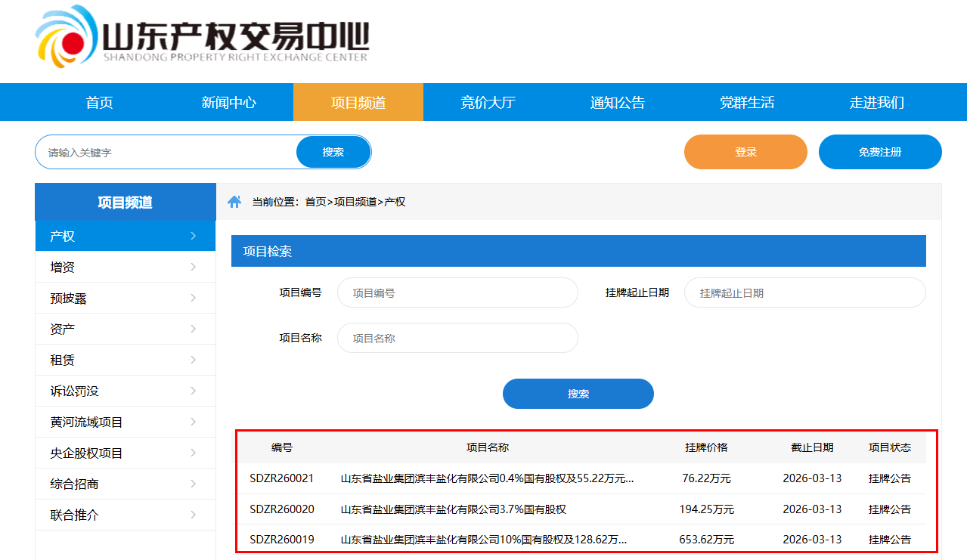Open 租赁 category in sidebar
Screen dimensions: 967x560
point(63,360)
